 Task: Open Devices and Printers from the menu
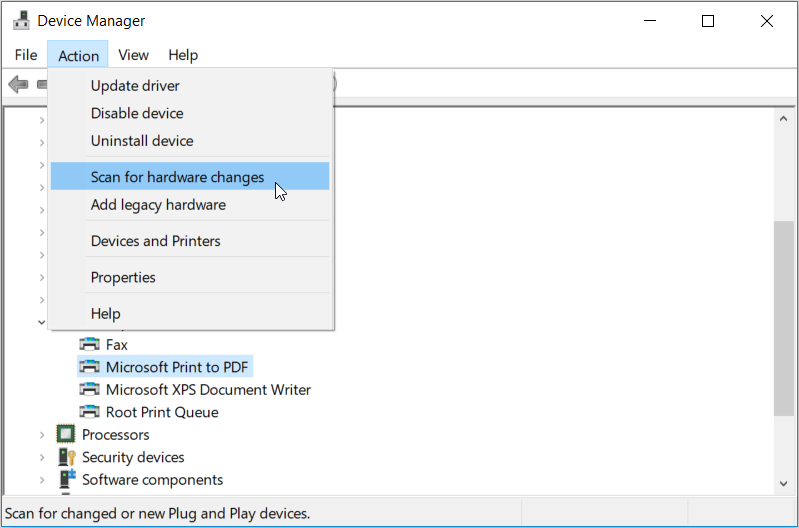pyautogui.click(x=190, y=241)
